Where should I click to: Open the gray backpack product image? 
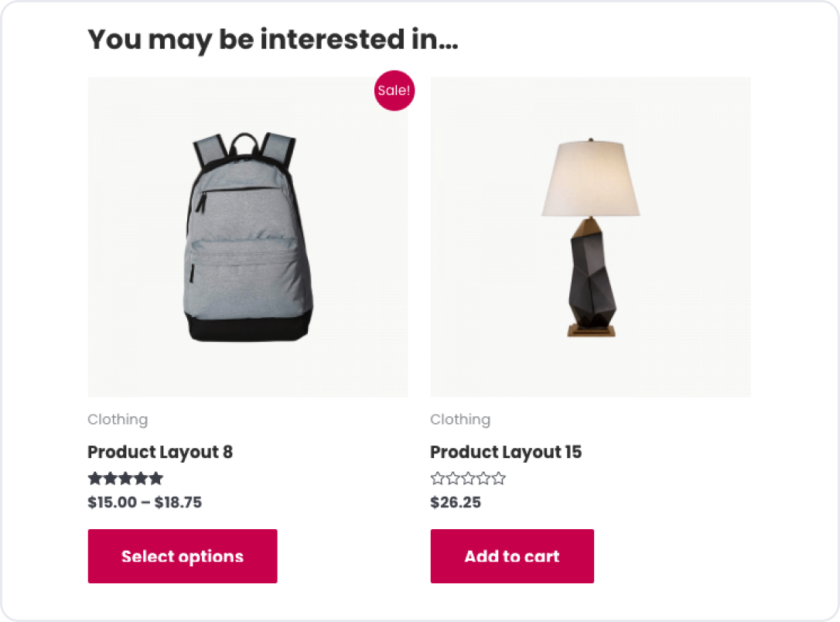pos(248,237)
